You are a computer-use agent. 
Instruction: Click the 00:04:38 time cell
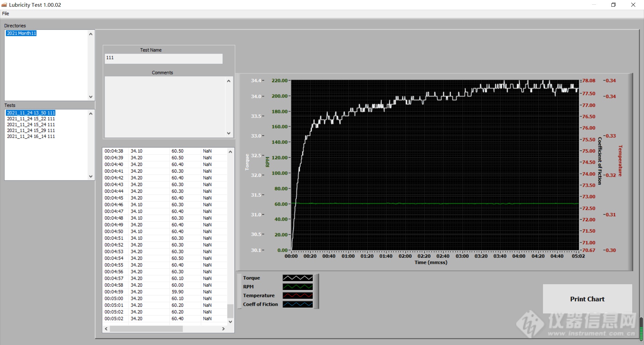point(114,151)
